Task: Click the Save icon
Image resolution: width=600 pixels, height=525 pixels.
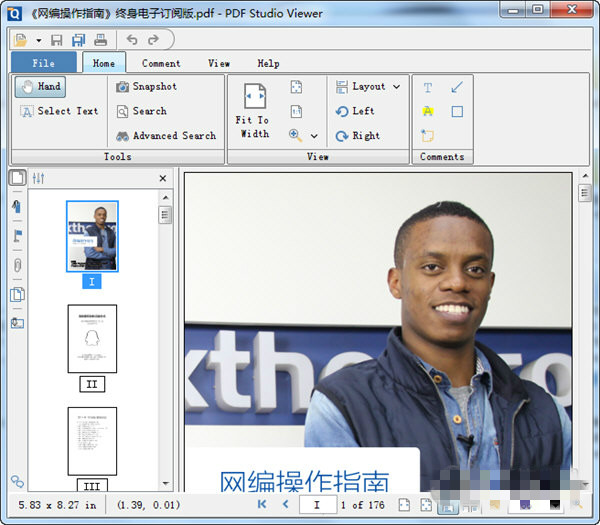Action: 57,40
